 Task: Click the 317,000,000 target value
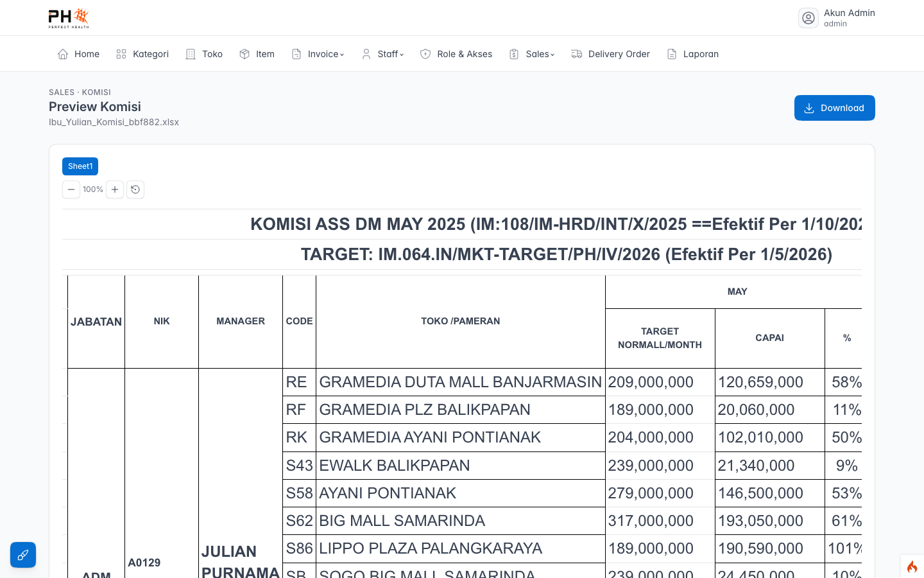[660, 521]
